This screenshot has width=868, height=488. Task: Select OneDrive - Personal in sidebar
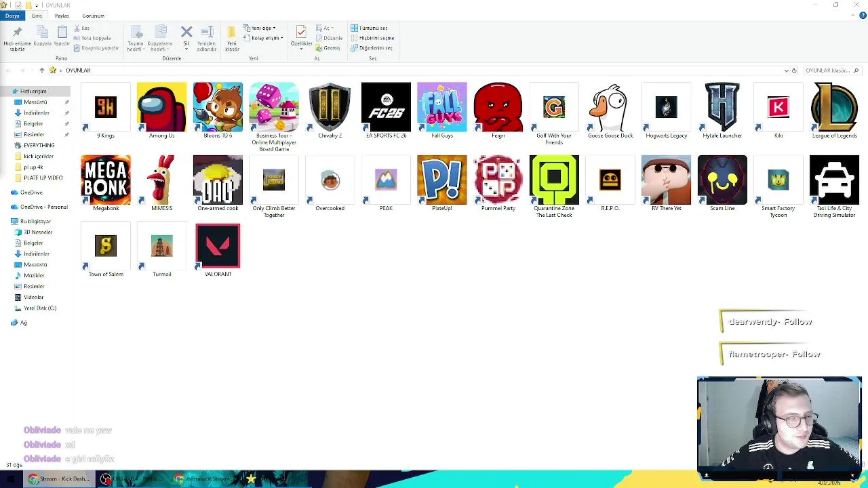pos(43,207)
